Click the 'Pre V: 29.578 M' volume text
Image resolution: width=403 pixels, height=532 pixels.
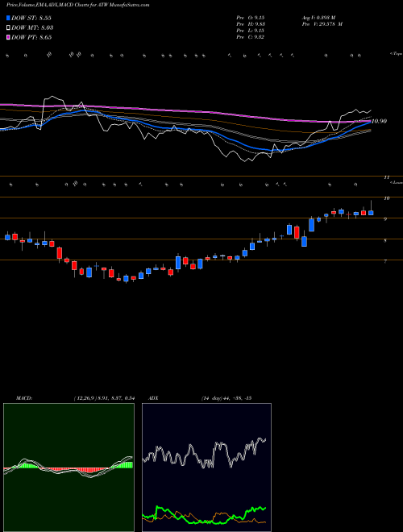(x=322, y=24)
